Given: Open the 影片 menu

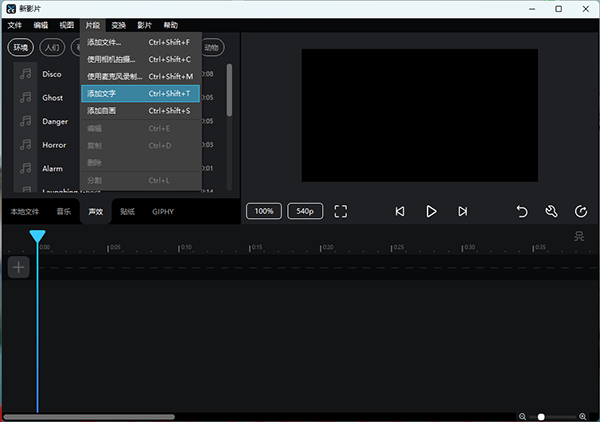Looking at the screenshot, I should pyautogui.click(x=145, y=25).
